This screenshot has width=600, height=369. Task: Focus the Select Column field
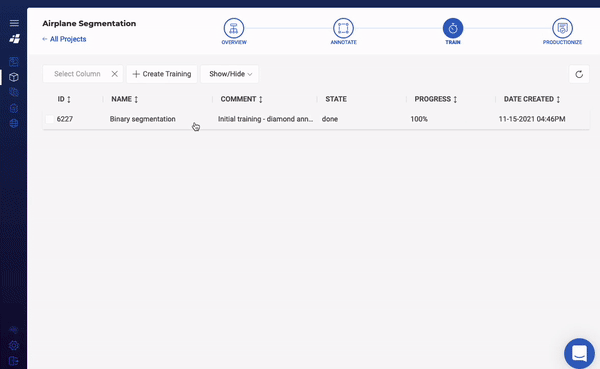(x=77, y=74)
